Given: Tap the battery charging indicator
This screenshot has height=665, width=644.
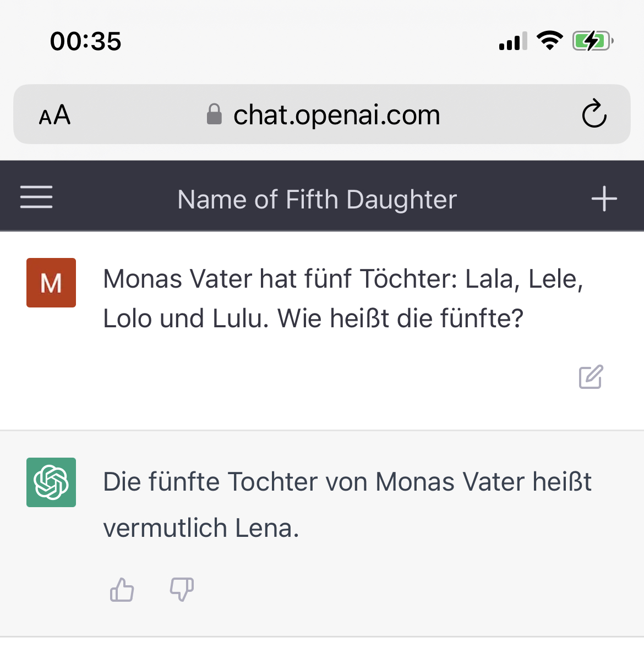Looking at the screenshot, I should coord(593,41).
